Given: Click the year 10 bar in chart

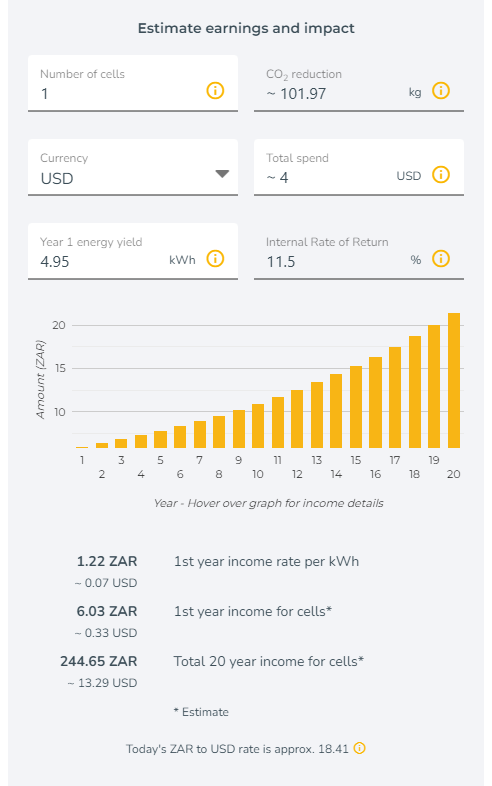Looking at the screenshot, I should point(258,426).
